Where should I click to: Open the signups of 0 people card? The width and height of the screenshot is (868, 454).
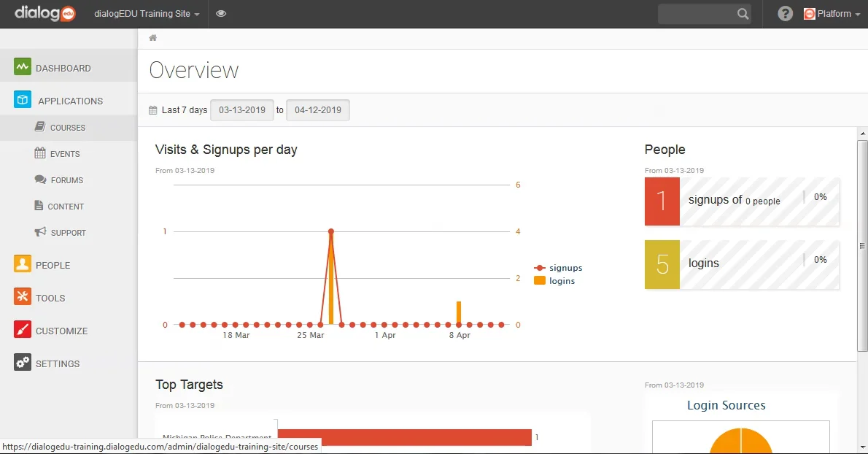(x=742, y=201)
